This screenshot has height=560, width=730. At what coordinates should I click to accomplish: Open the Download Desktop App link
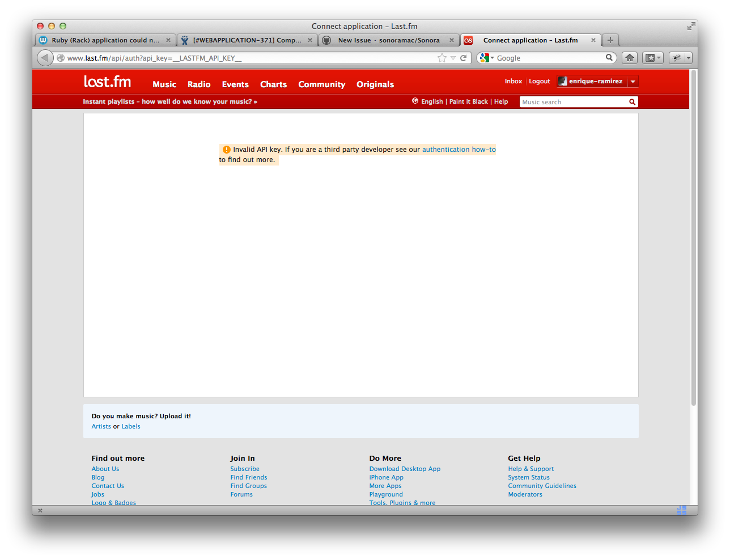pos(405,469)
